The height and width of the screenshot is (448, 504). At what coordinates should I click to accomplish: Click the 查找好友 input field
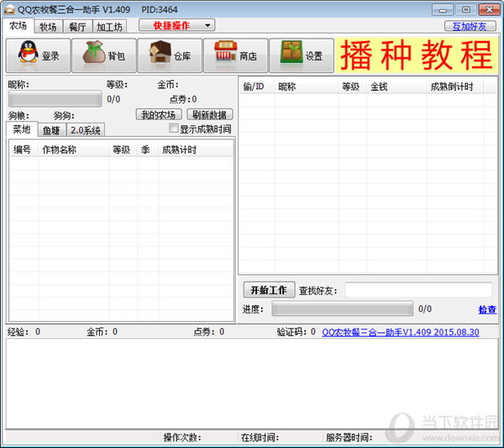pyautogui.click(x=418, y=290)
